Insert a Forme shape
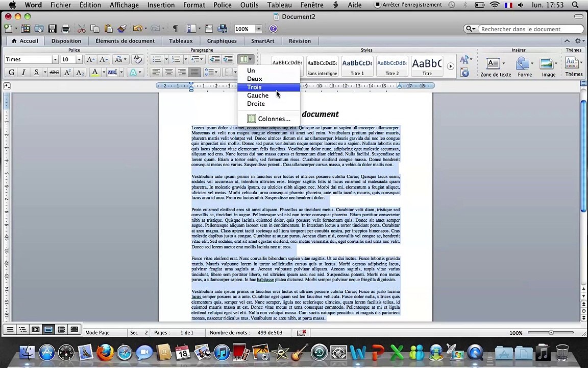Viewport: 588px width, 368px height. click(524, 67)
